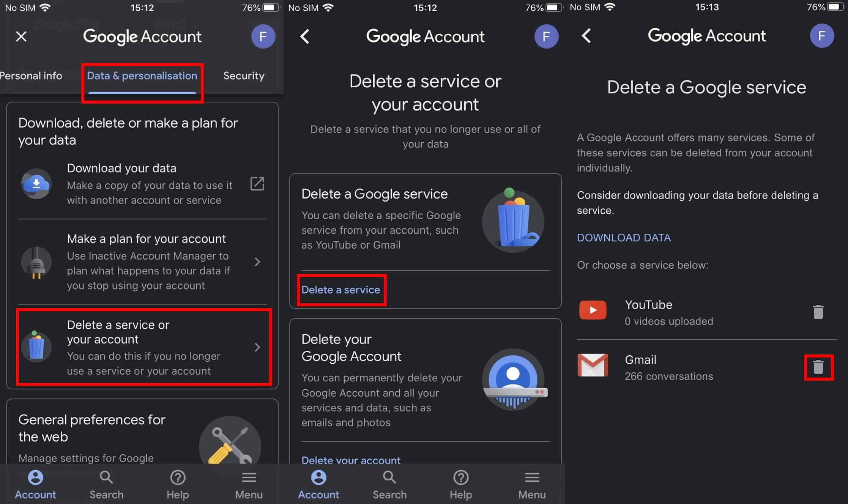This screenshot has height=504, width=848.
Task: Click the YouTube logo icon
Action: point(593,310)
